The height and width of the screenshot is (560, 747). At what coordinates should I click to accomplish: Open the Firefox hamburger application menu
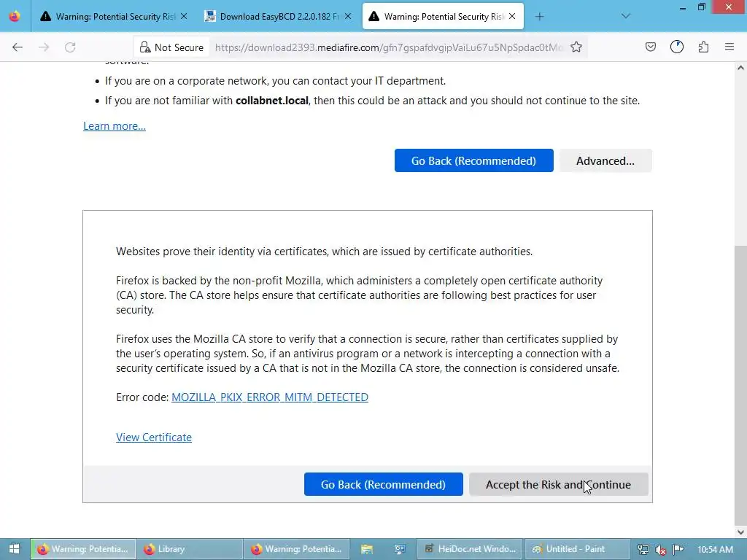(729, 47)
